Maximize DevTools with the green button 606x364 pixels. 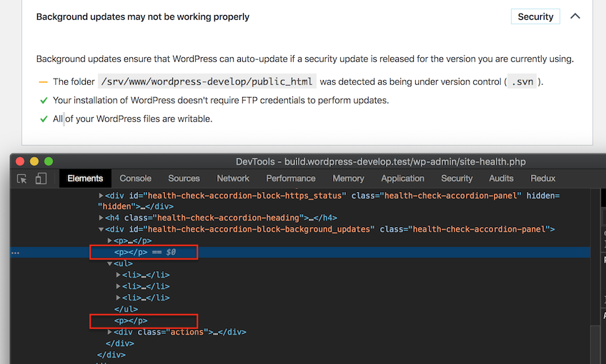click(49, 161)
